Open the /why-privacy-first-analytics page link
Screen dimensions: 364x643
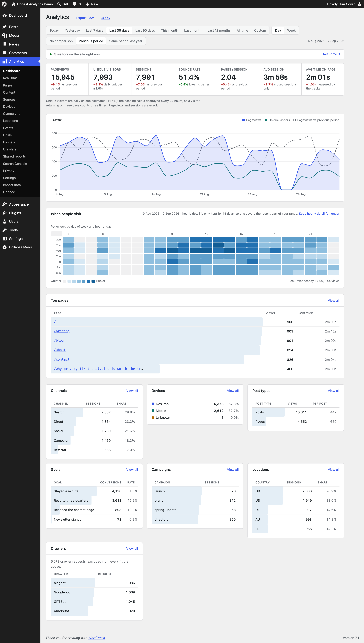click(98, 369)
